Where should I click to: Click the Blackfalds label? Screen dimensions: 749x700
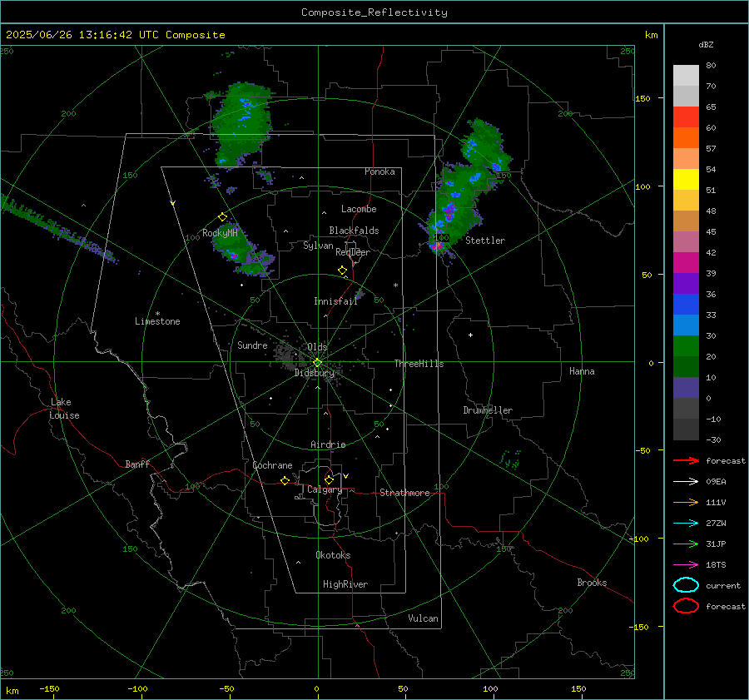(x=354, y=231)
